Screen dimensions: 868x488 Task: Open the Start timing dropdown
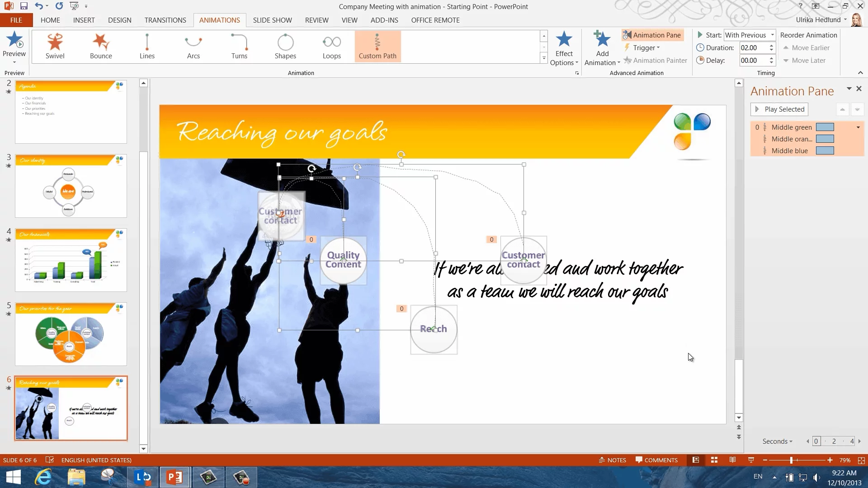[x=772, y=35]
